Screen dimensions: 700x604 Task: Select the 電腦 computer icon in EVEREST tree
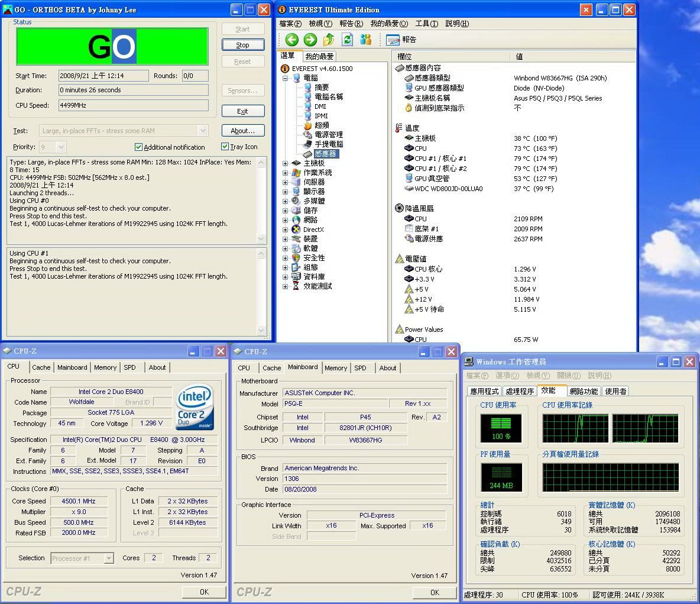(x=296, y=78)
